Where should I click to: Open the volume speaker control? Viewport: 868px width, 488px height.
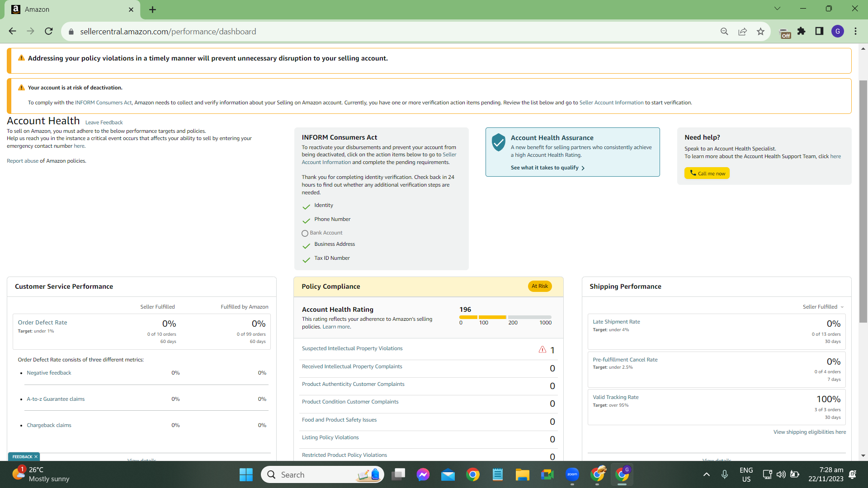tap(781, 474)
